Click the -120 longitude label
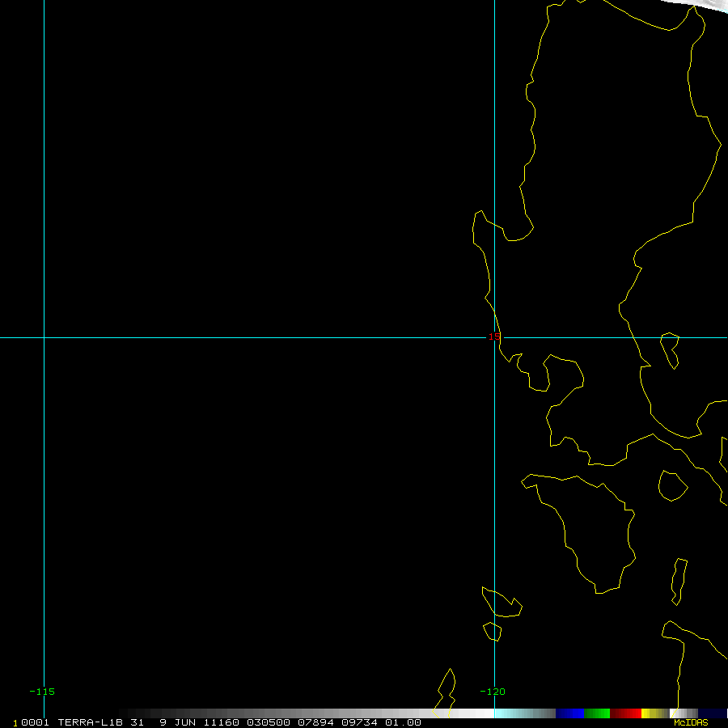Image resolution: width=728 pixels, height=728 pixels. 492,692
